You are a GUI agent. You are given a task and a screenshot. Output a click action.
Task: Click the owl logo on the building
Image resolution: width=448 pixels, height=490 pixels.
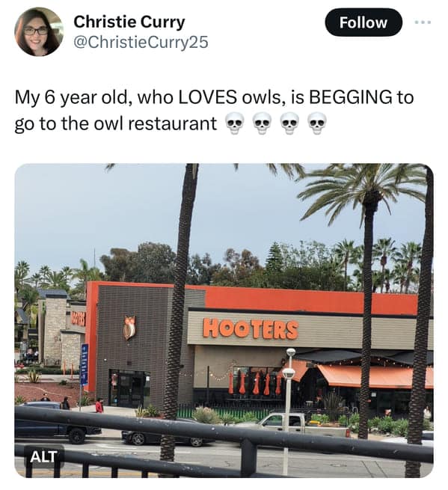(x=129, y=328)
